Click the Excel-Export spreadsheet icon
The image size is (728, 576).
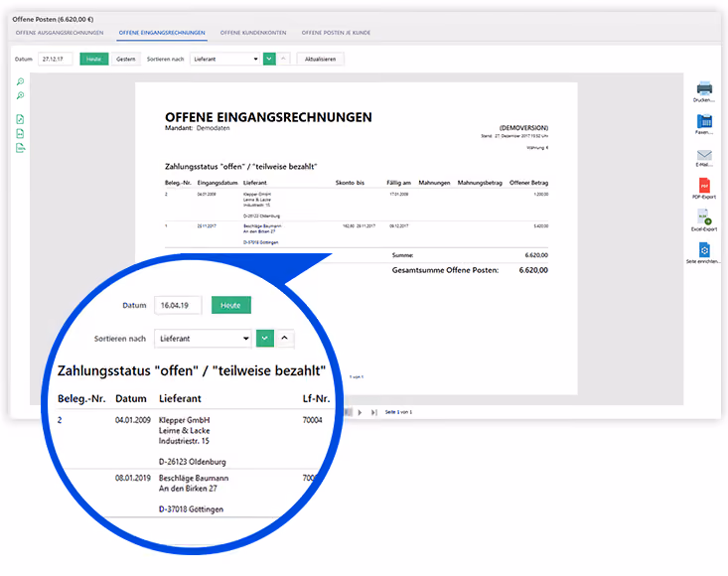(704, 217)
